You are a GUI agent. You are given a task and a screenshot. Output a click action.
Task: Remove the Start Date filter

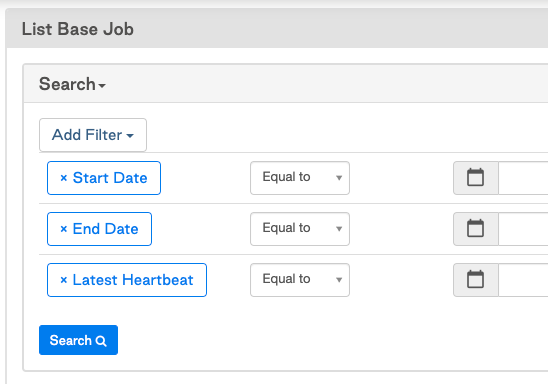(x=64, y=178)
